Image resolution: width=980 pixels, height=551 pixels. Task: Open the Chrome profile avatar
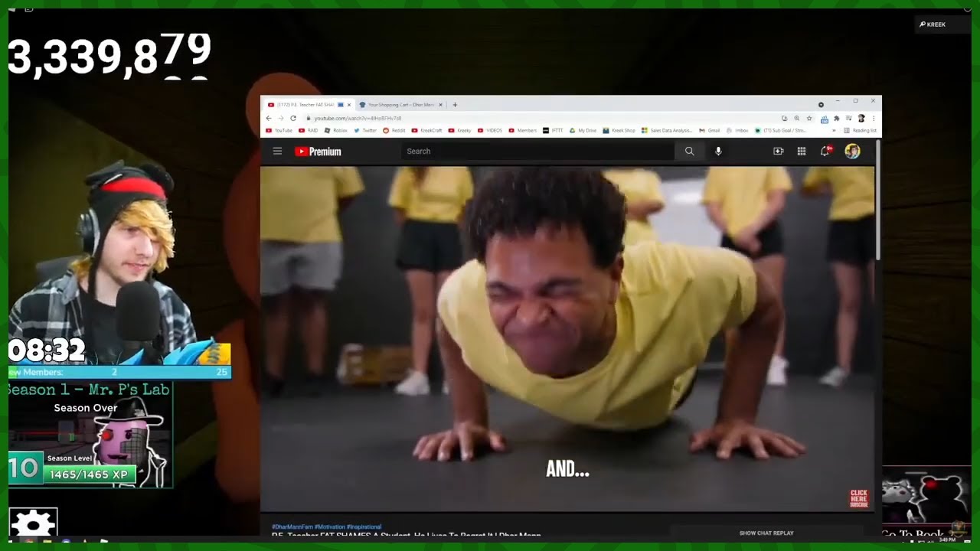click(x=861, y=119)
